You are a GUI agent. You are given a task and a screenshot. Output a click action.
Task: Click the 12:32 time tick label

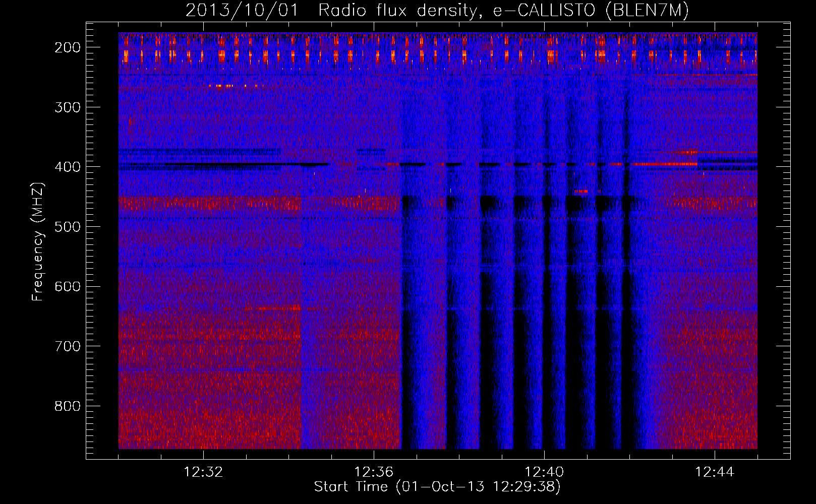(x=203, y=472)
